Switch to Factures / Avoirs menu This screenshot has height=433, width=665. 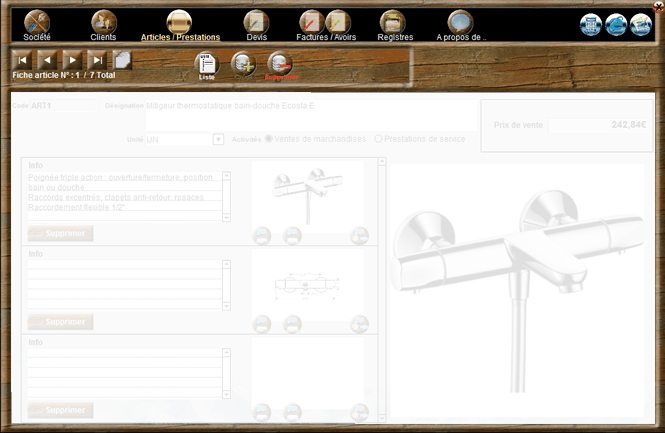tap(325, 37)
